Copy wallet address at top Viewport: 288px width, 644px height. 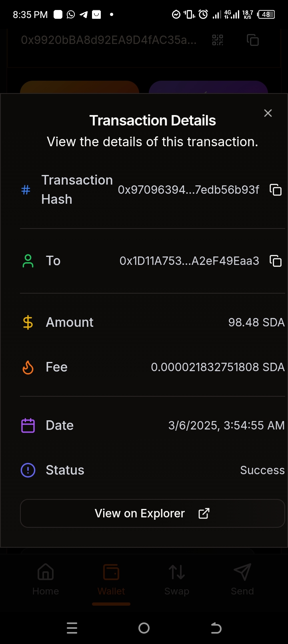tap(253, 40)
